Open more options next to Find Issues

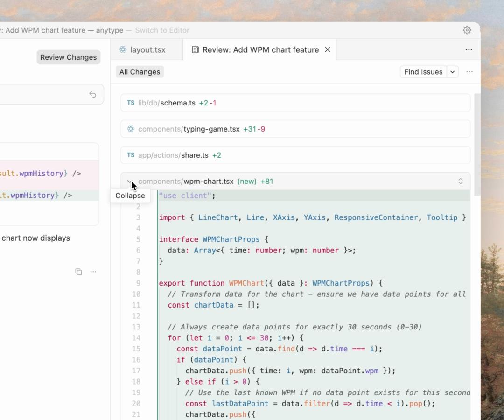469,72
